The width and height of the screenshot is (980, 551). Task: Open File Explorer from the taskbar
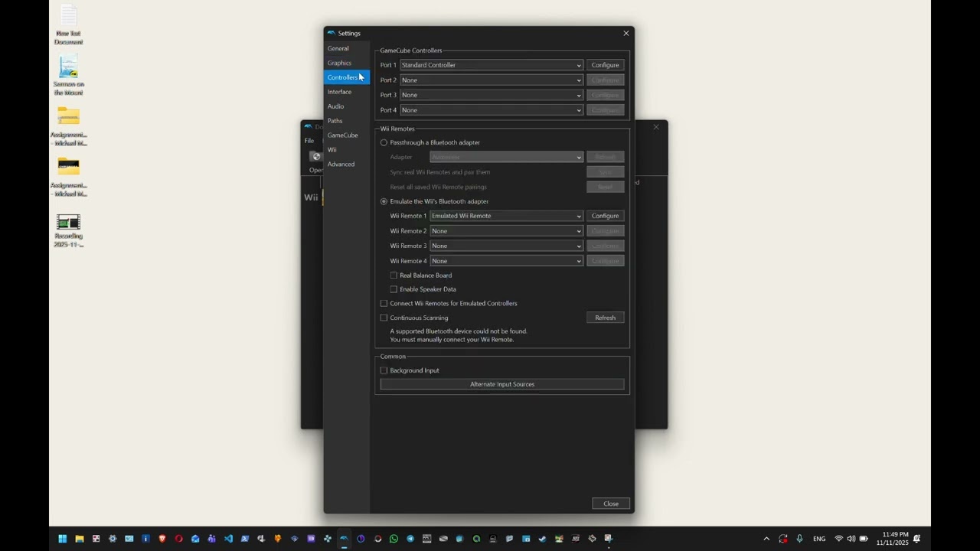pyautogui.click(x=79, y=539)
